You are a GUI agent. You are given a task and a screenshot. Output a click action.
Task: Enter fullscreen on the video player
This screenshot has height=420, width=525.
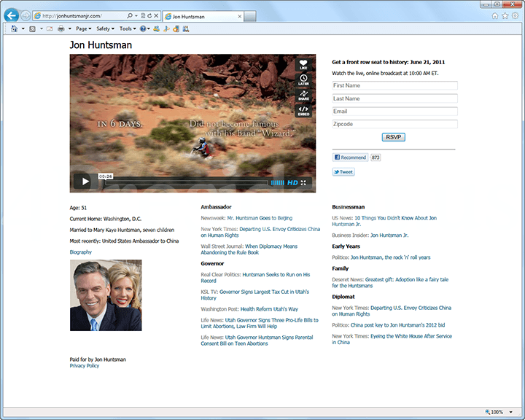303,182
